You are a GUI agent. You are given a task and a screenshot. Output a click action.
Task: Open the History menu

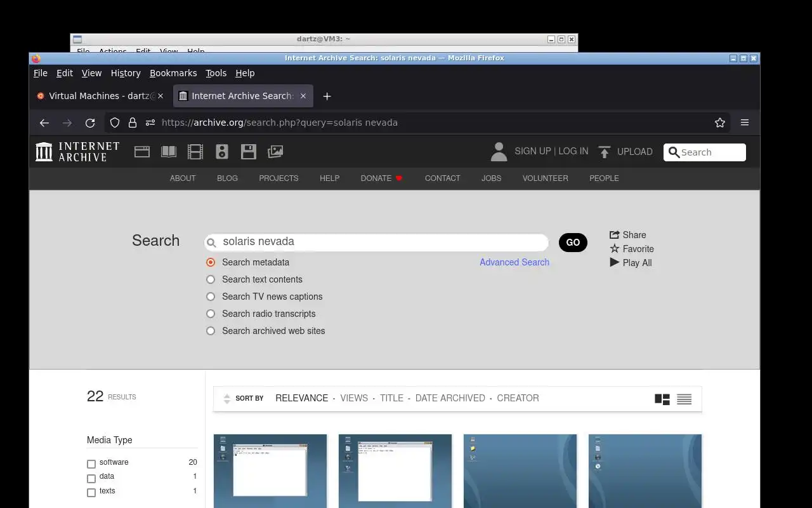[x=126, y=73]
